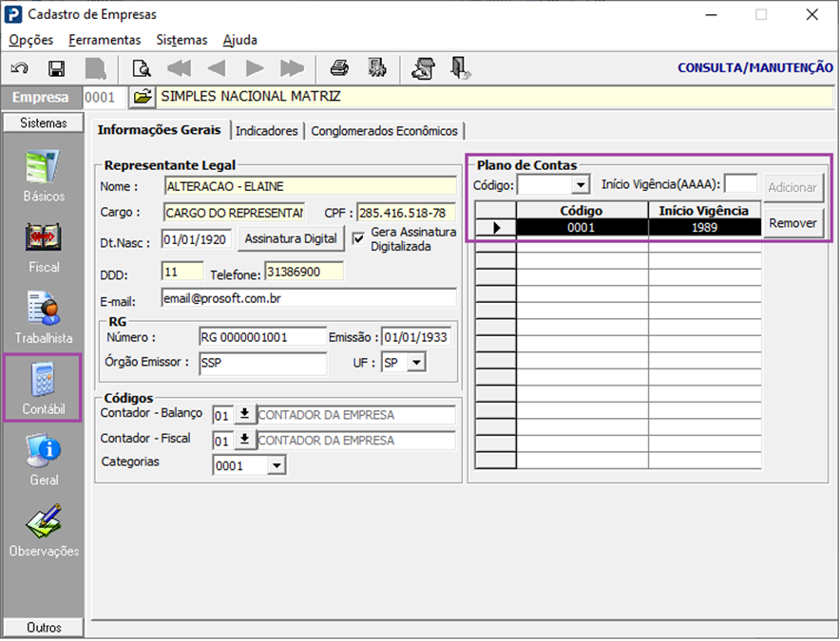The height and width of the screenshot is (641, 840).
Task: Click Contador - Balanço lookup arrow button
Action: (x=245, y=414)
